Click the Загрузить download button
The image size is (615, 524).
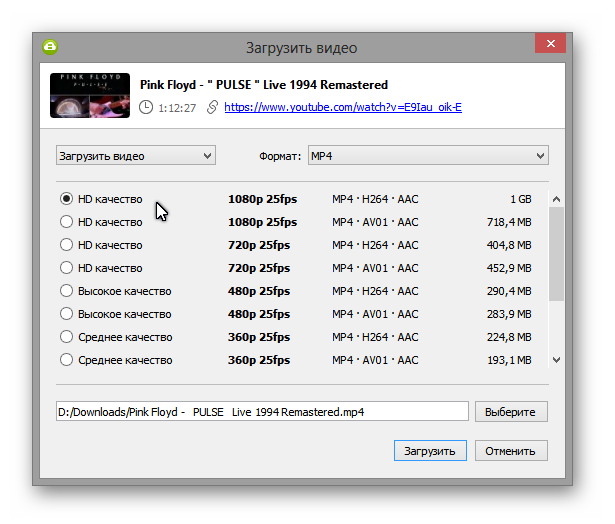point(430,451)
